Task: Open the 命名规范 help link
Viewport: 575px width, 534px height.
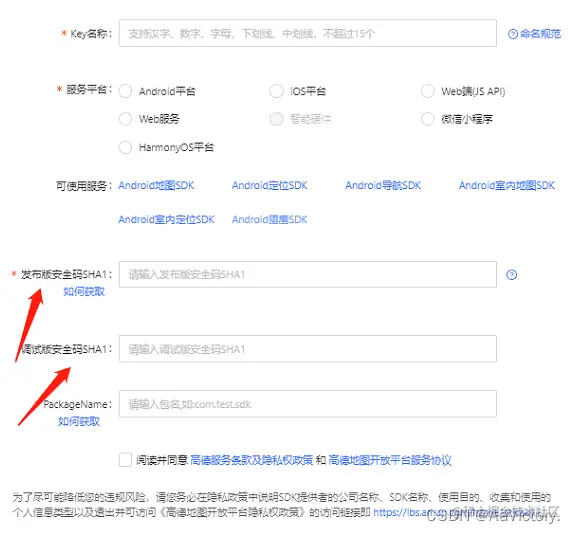Action: pos(540,34)
